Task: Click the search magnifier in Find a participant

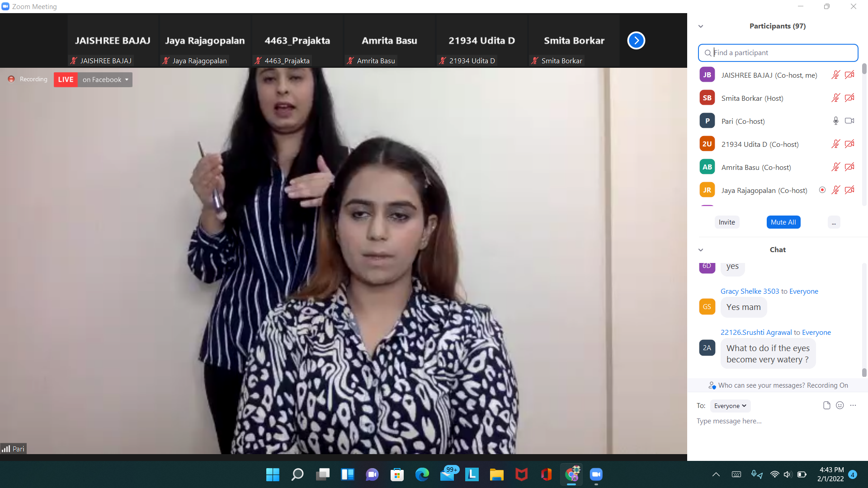Action: [708, 53]
